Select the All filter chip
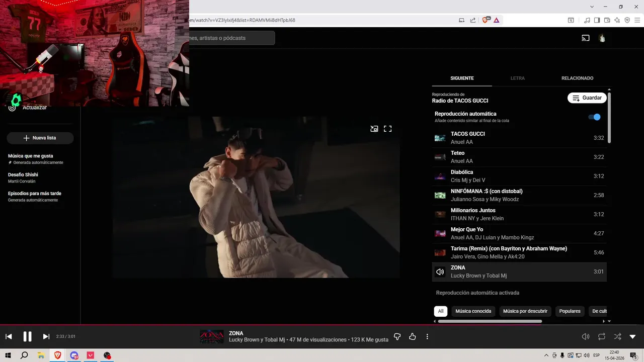This screenshot has width=644, height=362. [x=440, y=311]
